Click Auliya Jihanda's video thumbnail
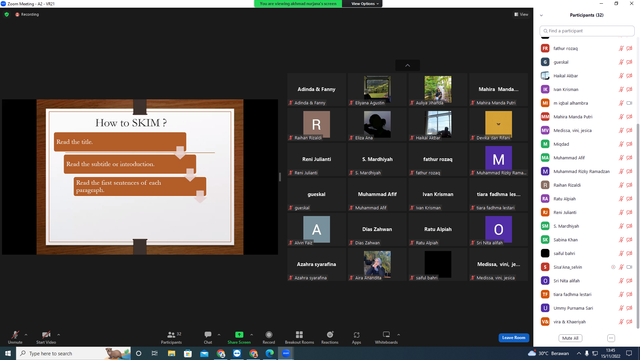Viewport: 640px width, 360px height. click(x=438, y=90)
